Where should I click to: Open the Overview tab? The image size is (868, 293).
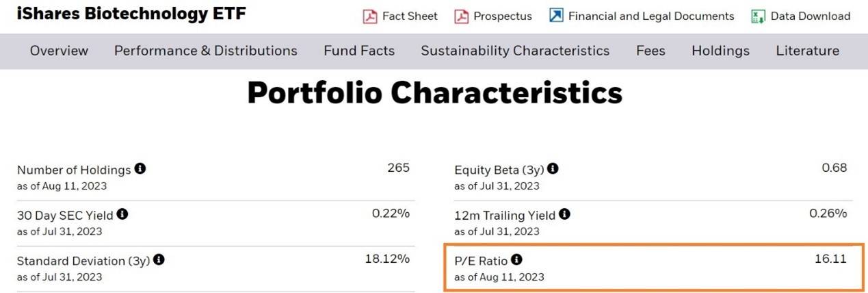[59, 51]
